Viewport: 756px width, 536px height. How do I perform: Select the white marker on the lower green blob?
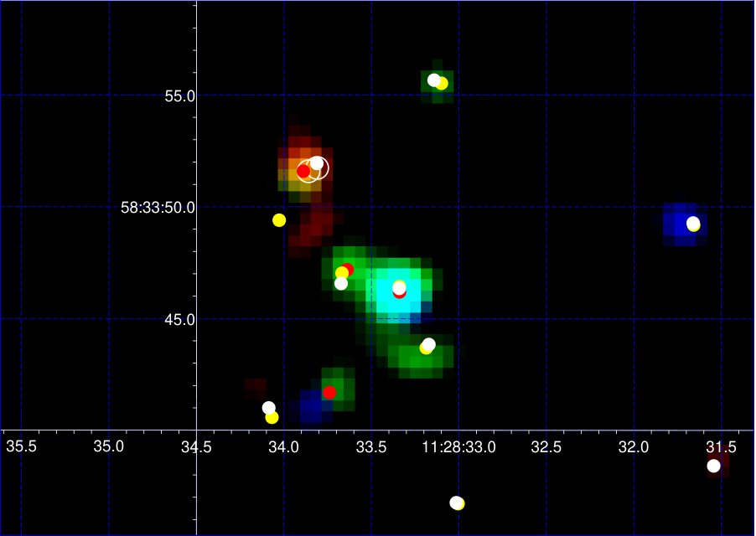tap(428, 344)
